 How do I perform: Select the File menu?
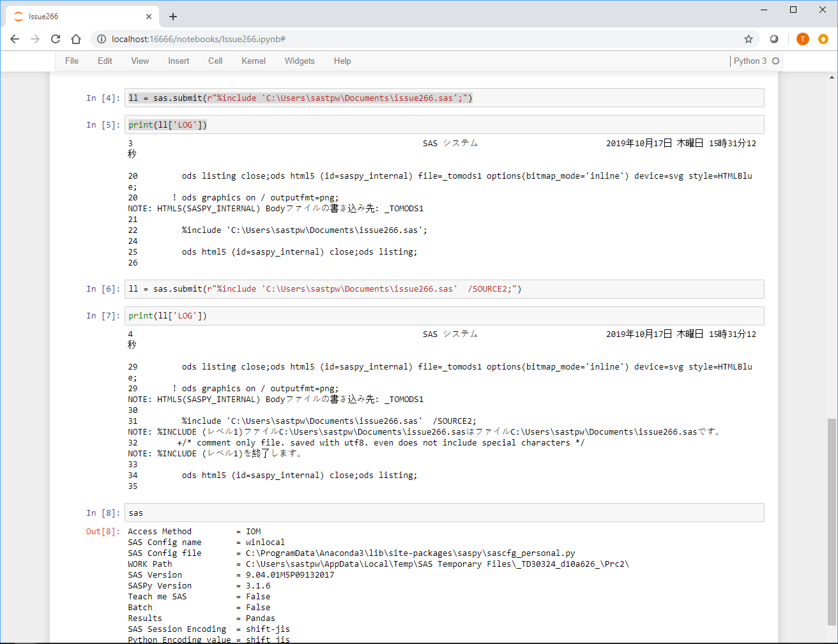click(x=72, y=61)
